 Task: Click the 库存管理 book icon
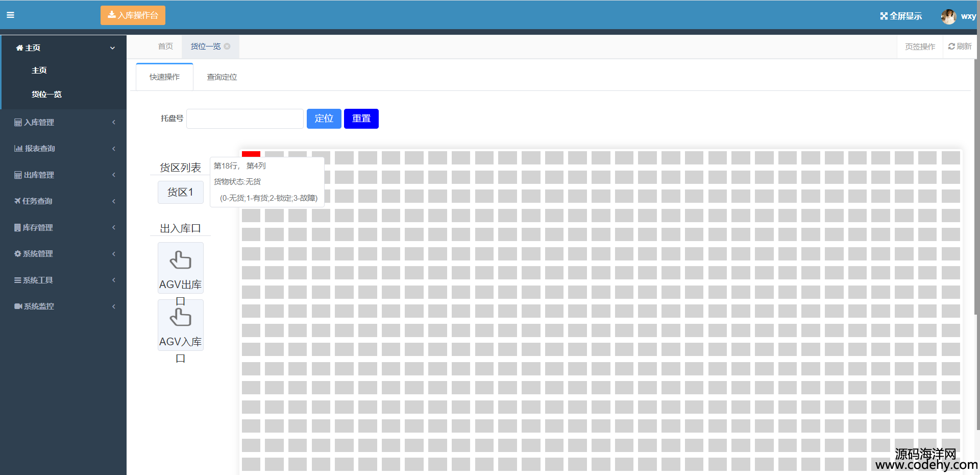click(x=17, y=228)
